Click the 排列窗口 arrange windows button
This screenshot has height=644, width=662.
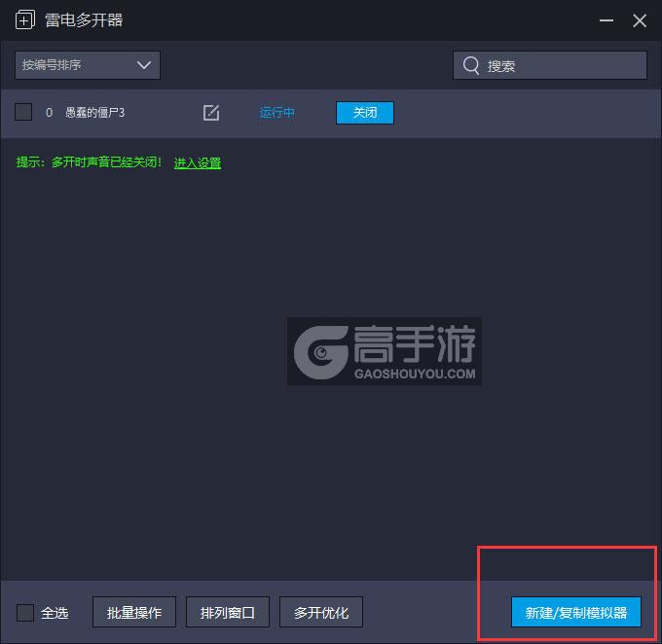(x=228, y=612)
